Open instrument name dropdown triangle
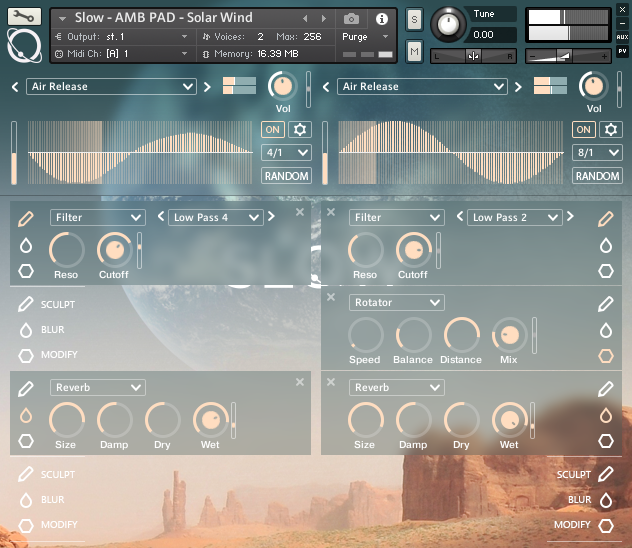632x548 pixels. (62, 19)
